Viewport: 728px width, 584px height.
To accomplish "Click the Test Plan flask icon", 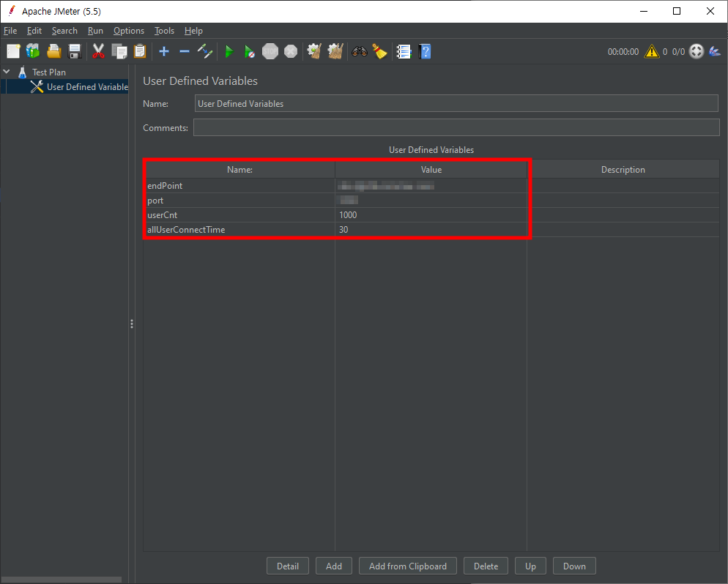I will [22, 72].
